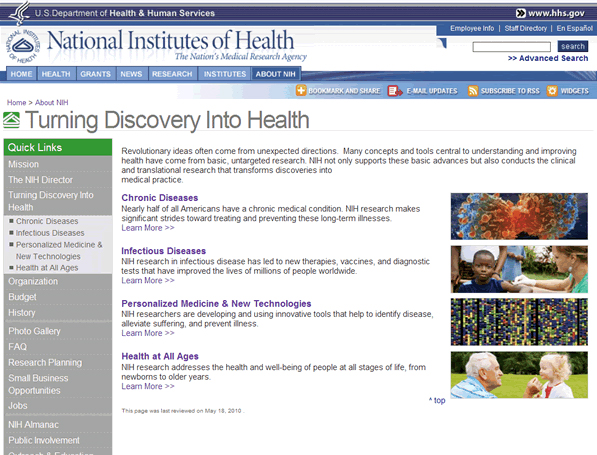Select Infectious Diseases sidebar sub-item
Image resolution: width=597 pixels, height=455 pixels.
[x=50, y=233]
